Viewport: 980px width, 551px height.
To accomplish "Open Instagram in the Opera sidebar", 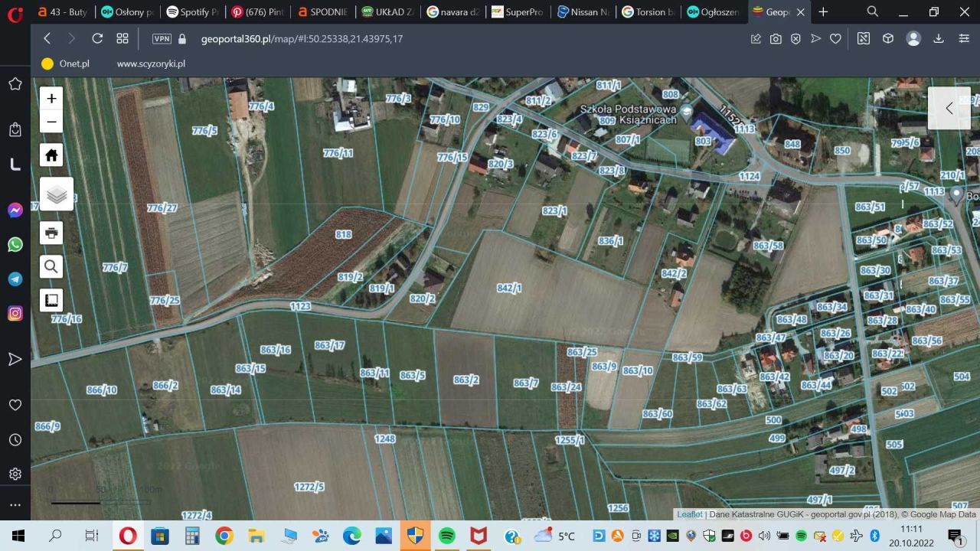I will tap(15, 313).
